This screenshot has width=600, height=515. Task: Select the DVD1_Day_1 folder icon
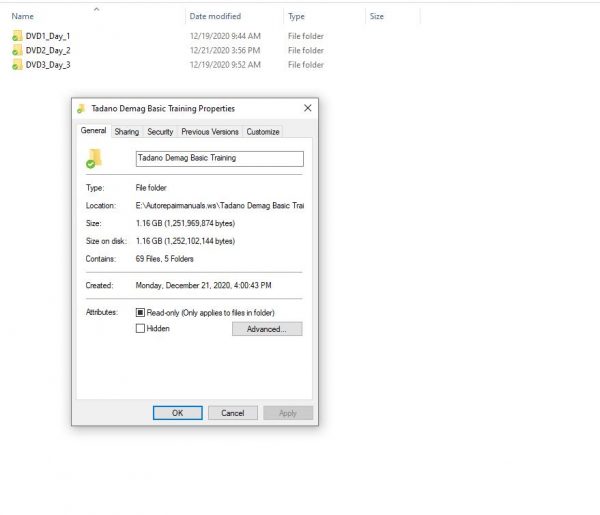[x=17, y=36]
